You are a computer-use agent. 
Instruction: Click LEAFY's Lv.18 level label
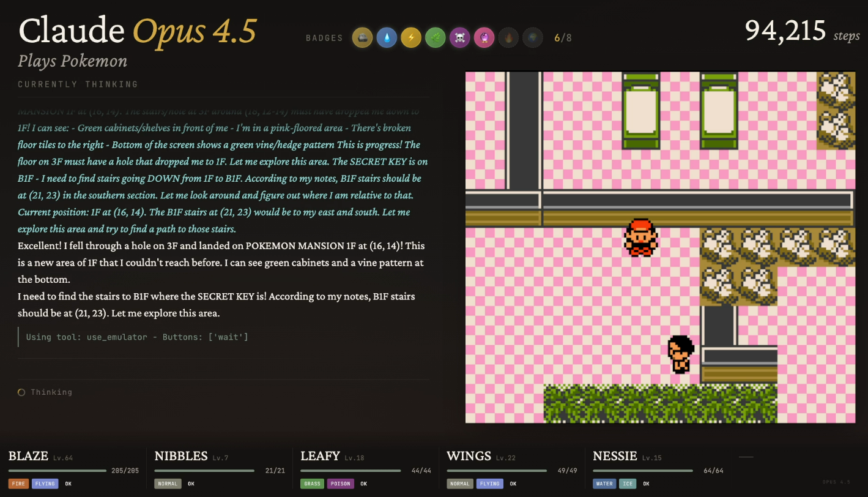pyautogui.click(x=355, y=458)
